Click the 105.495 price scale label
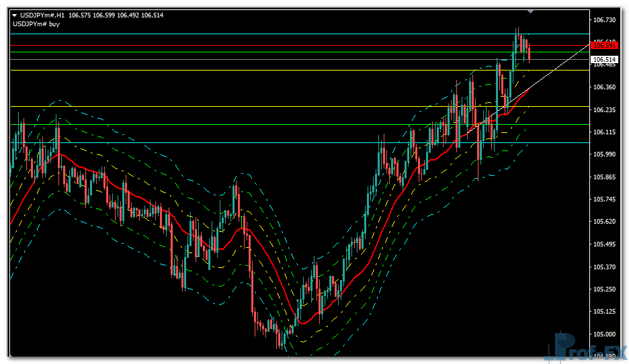Viewport: 629px width, 364px height. click(605, 244)
